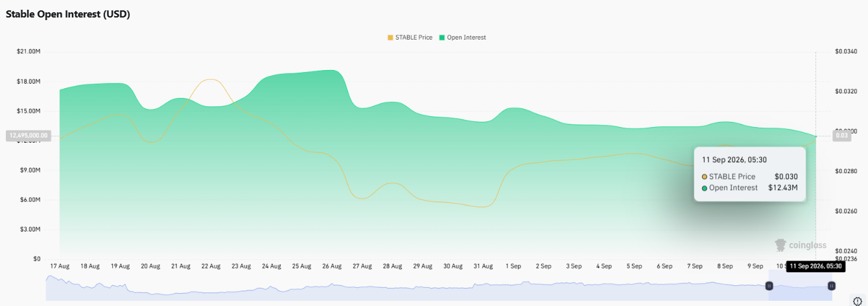The height and width of the screenshot is (306, 868).
Task: Toggle the Open Interest series label
Action: tap(466, 38)
